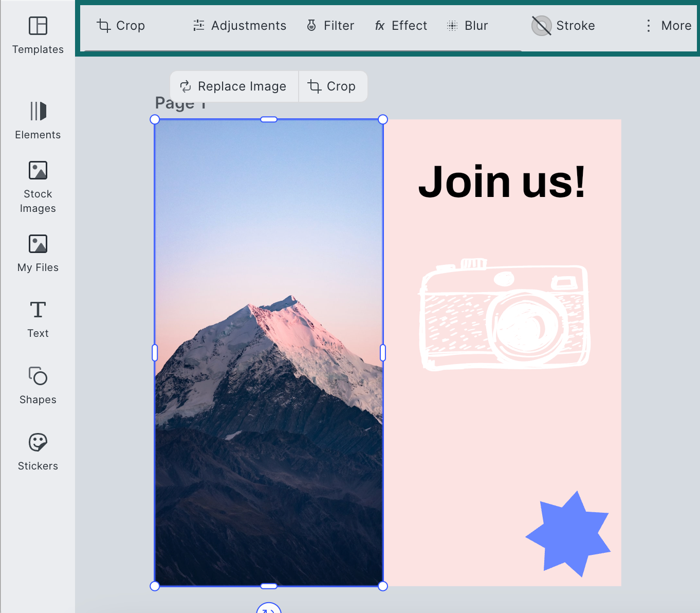Select the mountain photo on canvas
Image resolution: width=700 pixels, height=613 pixels.
click(269, 353)
